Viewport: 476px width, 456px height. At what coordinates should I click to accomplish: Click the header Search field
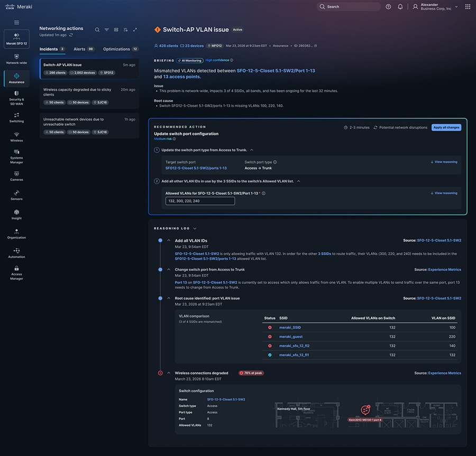349,7
